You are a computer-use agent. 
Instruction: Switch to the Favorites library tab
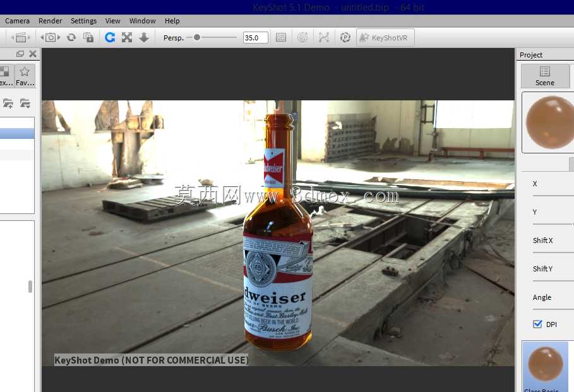[25, 76]
